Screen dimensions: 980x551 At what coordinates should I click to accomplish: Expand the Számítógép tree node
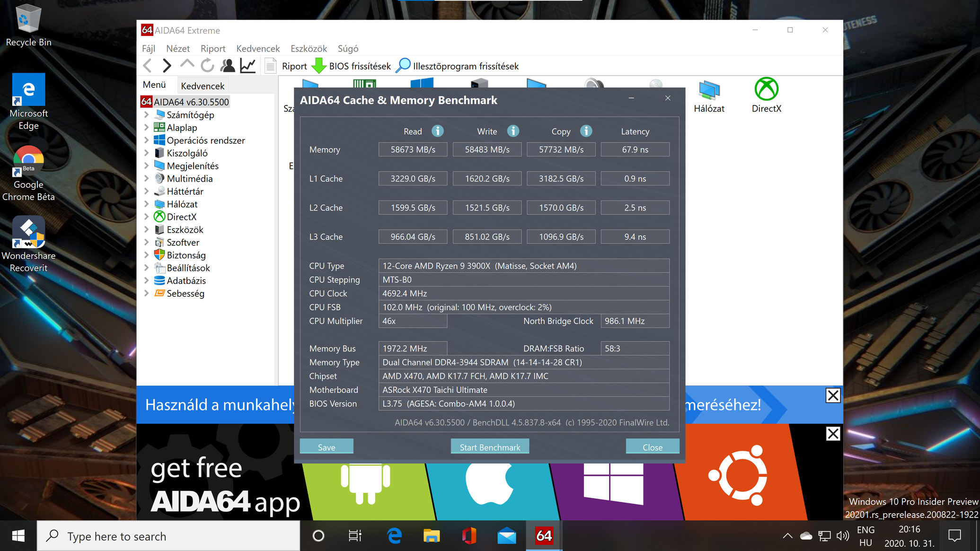pos(146,114)
